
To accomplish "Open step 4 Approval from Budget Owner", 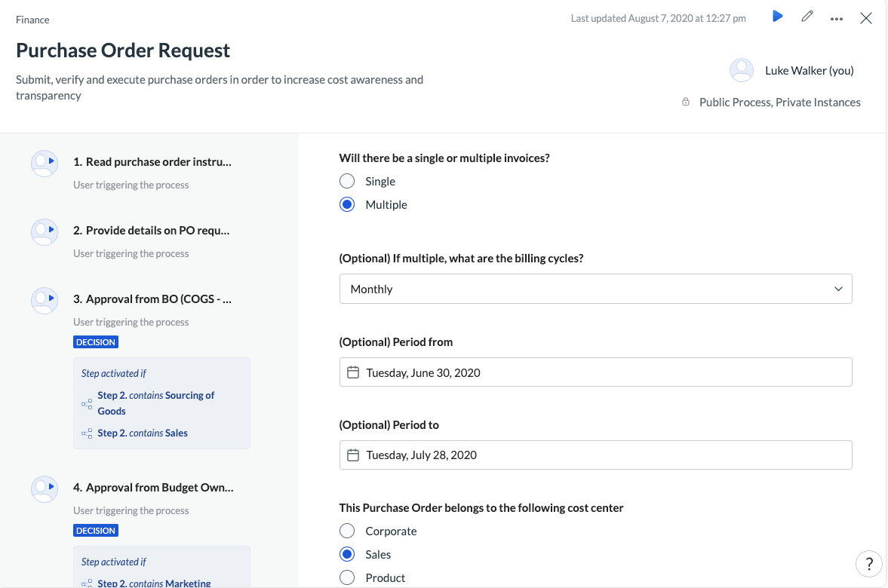I will coord(153,487).
